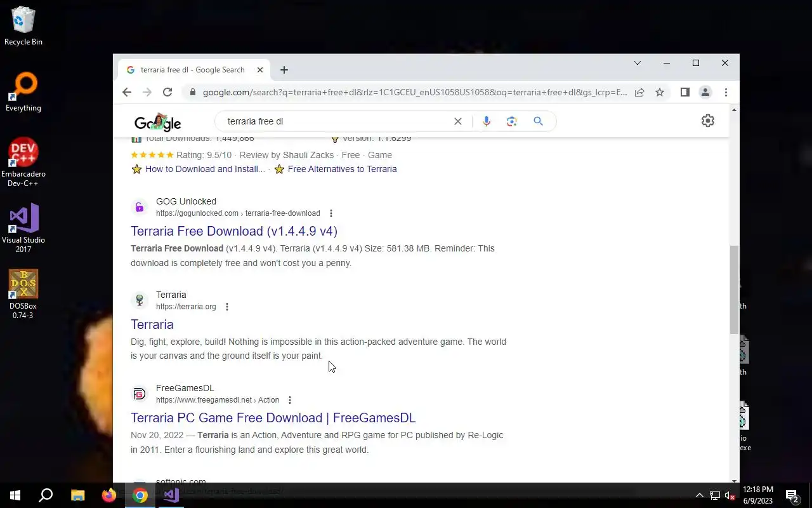
Task: Select the Embarcadero Dev-C++ desktop shortcut
Action: pos(23,163)
